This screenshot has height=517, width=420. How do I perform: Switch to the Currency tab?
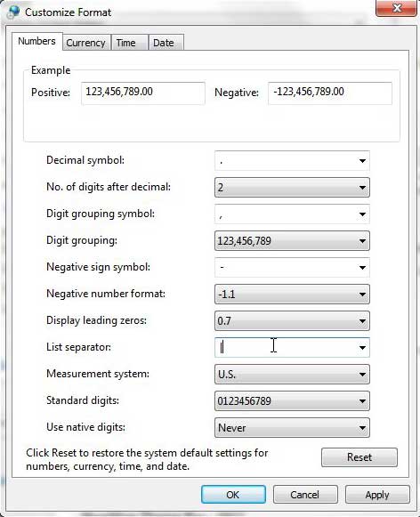click(x=85, y=43)
